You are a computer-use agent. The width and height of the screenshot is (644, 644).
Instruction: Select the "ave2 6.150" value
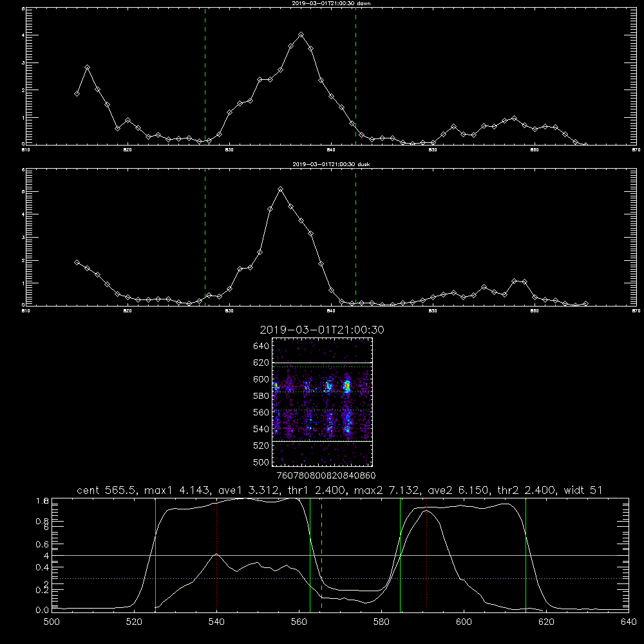pyautogui.click(x=457, y=490)
